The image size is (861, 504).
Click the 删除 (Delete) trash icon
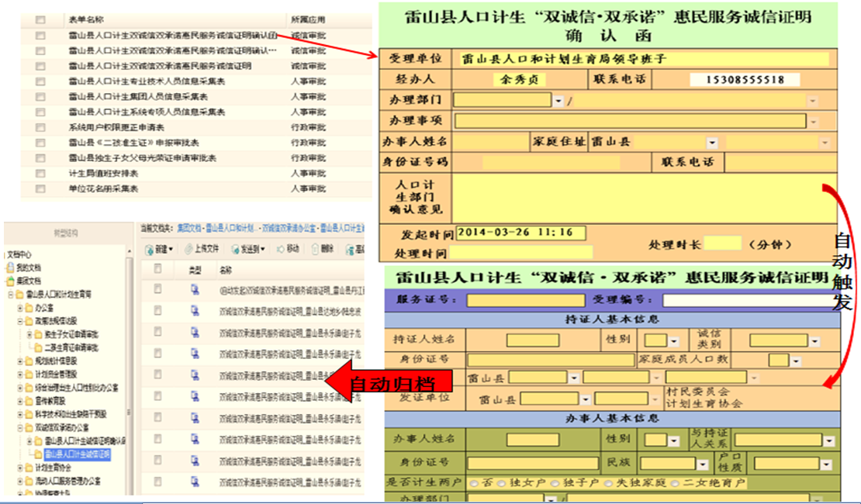point(314,249)
